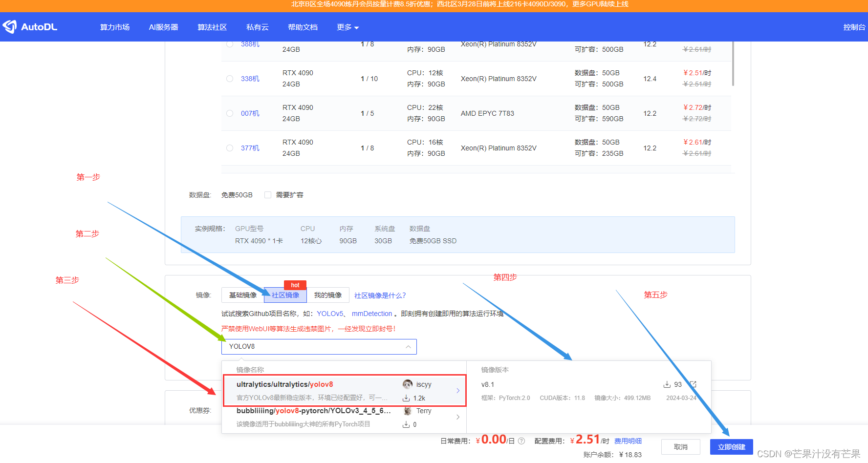
Task: Click the 377机 machine link
Action: coord(250,148)
